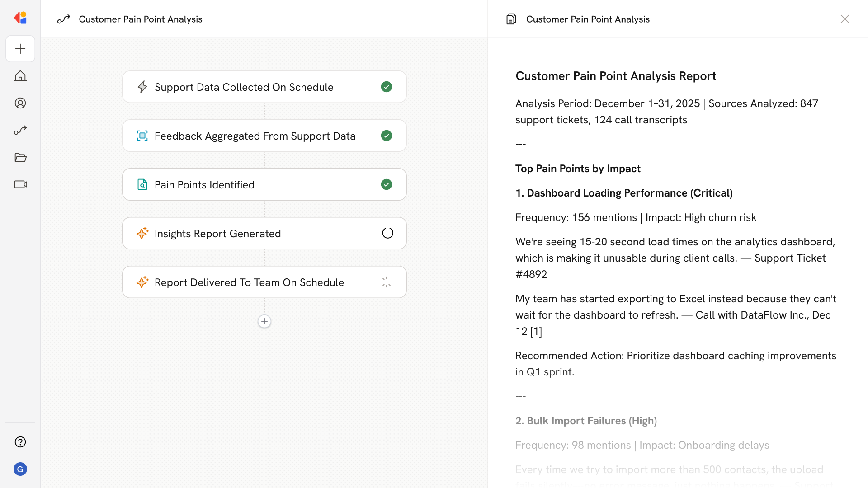The image size is (868, 488).
Task: Click the plus button in the sidebar
Action: [20, 49]
